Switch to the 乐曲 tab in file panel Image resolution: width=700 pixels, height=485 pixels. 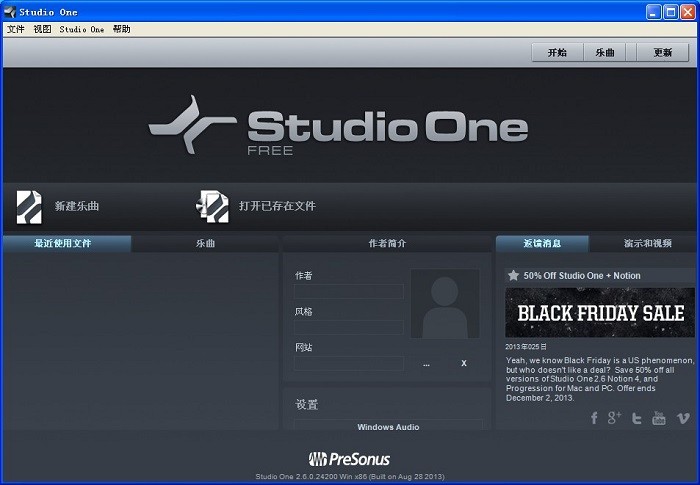(205, 243)
